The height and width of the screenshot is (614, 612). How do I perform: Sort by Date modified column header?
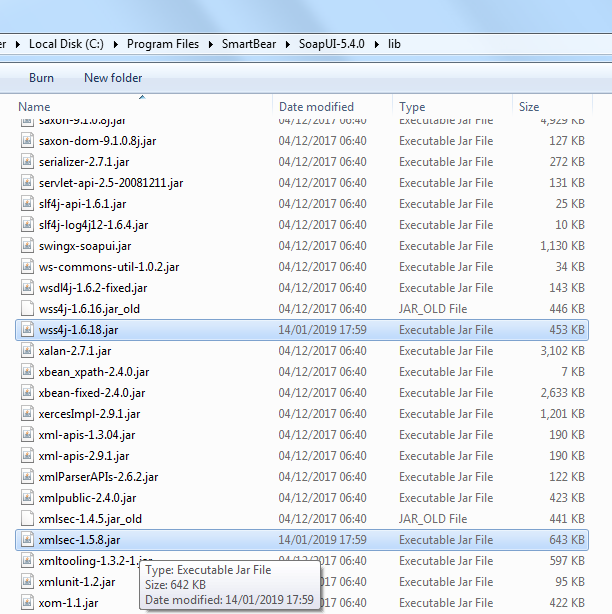click(x=316, y=107)
